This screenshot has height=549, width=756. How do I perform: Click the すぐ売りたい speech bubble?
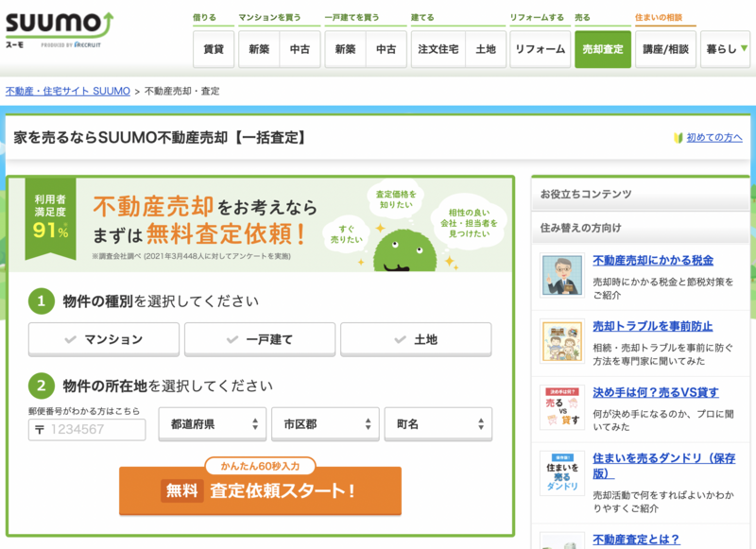(346, 234)
